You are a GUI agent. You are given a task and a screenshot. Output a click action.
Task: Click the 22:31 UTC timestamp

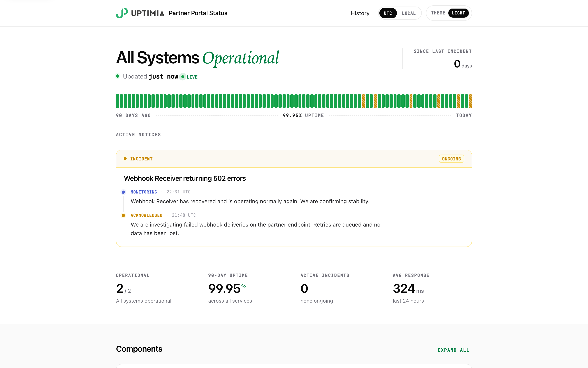click(178, 192)
